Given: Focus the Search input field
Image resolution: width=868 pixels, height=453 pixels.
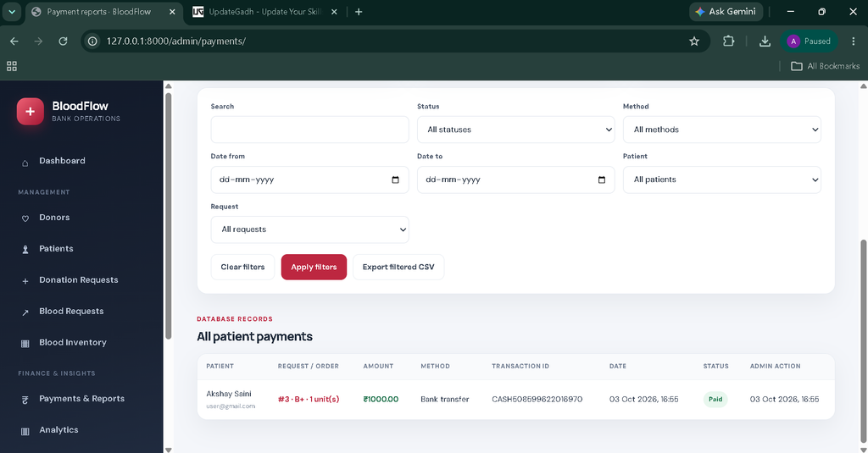Looking at the screenshot, I should coord(309,130).
